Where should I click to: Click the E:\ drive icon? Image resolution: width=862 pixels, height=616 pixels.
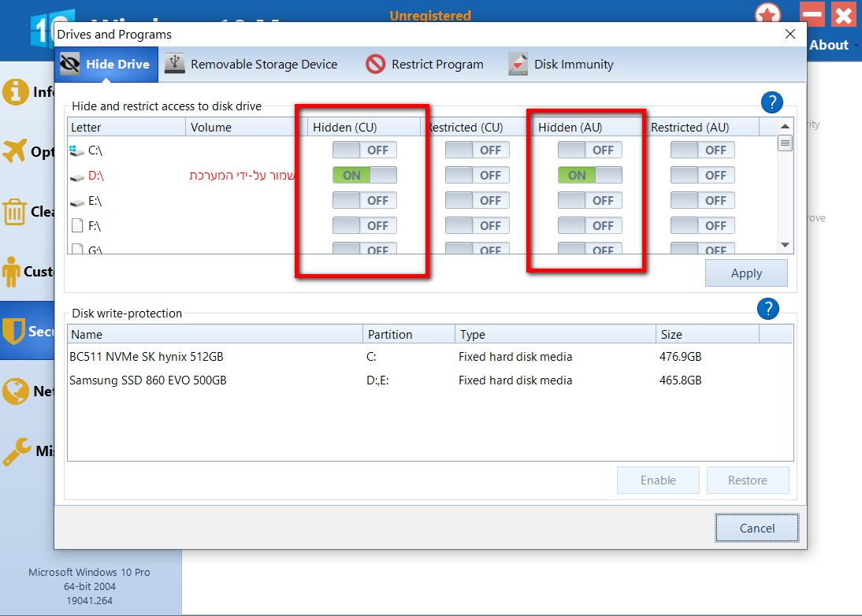click(77, 202)
